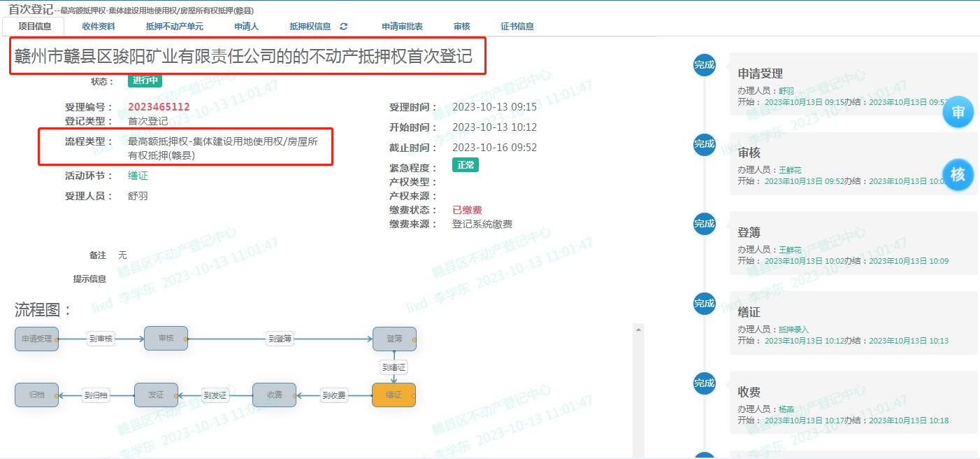Click the 到登簿 transition label
This screenshot has height=459, width=980.
pyautogui.click(x=280, y=339)
